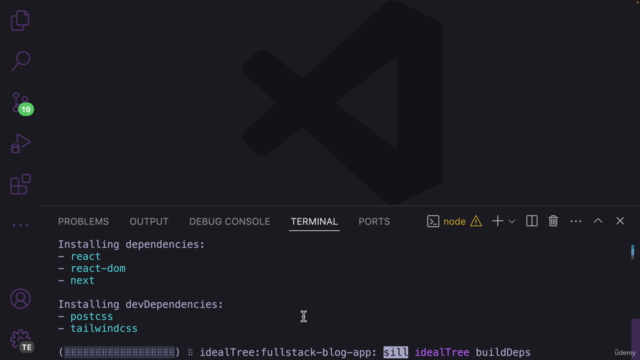Switch to the DEBUG CONSOLE tab
This screenshot has width=640, height=360.
point(229,222)
